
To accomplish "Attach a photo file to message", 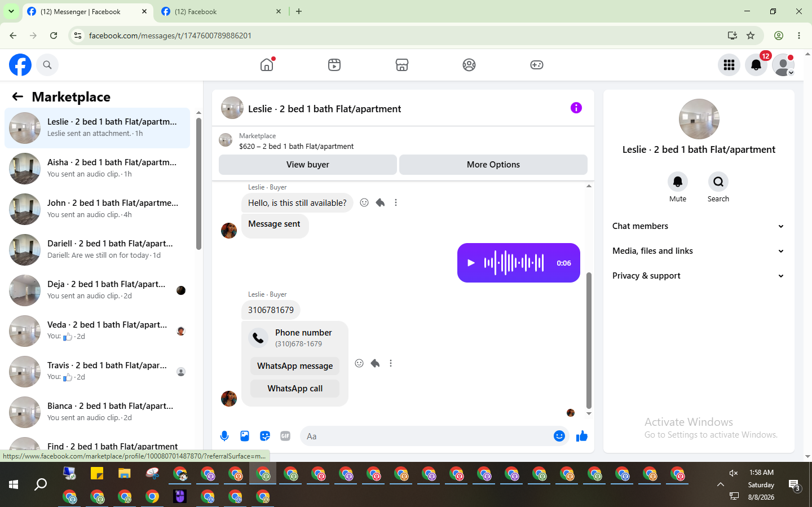I will 245,436.
